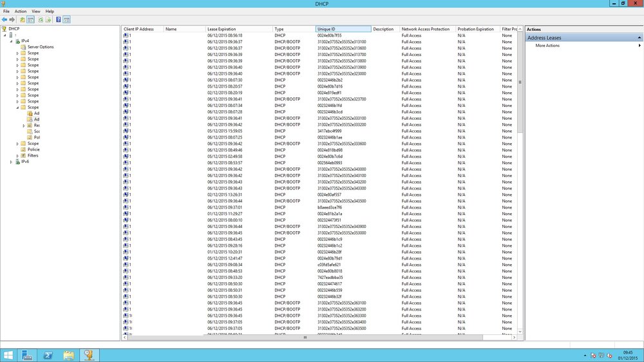
Task: Collapse the Address Leases section in Actions pane
Action: click(639, 38)
